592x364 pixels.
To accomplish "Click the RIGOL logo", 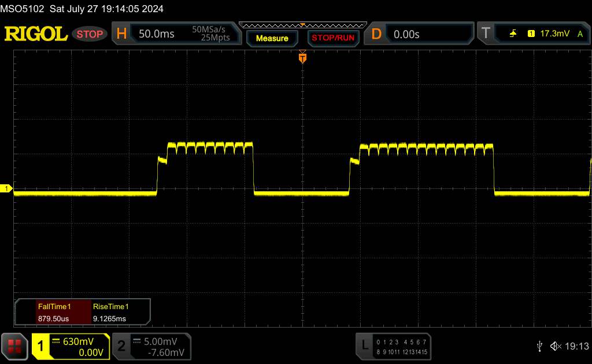I will click(36, 34).
